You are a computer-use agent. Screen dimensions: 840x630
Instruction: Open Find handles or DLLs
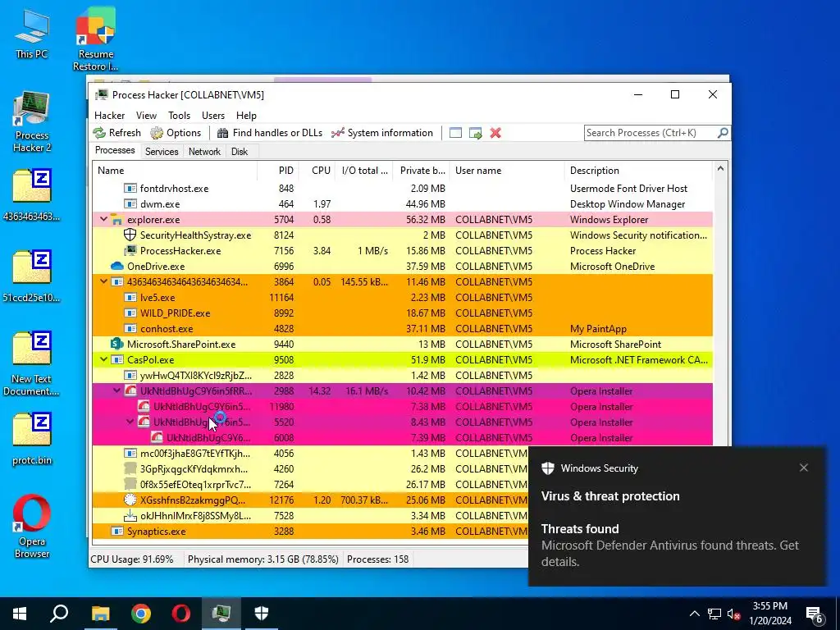[x=269, y=133]
